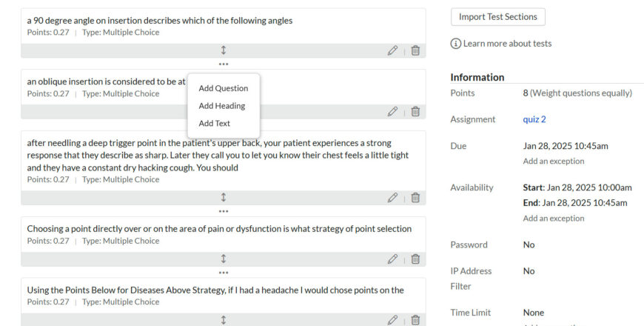Open ellipsis menu below trigger point question
The height and width of the screenshot is (326, 644).
(x=224, y=211)
